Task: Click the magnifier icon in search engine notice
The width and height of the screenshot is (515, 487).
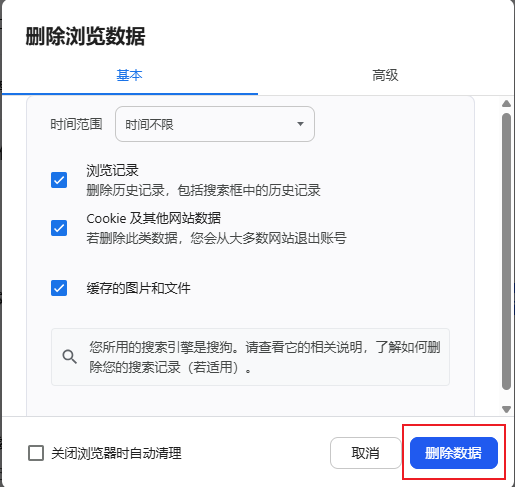Action: (69, 357)
